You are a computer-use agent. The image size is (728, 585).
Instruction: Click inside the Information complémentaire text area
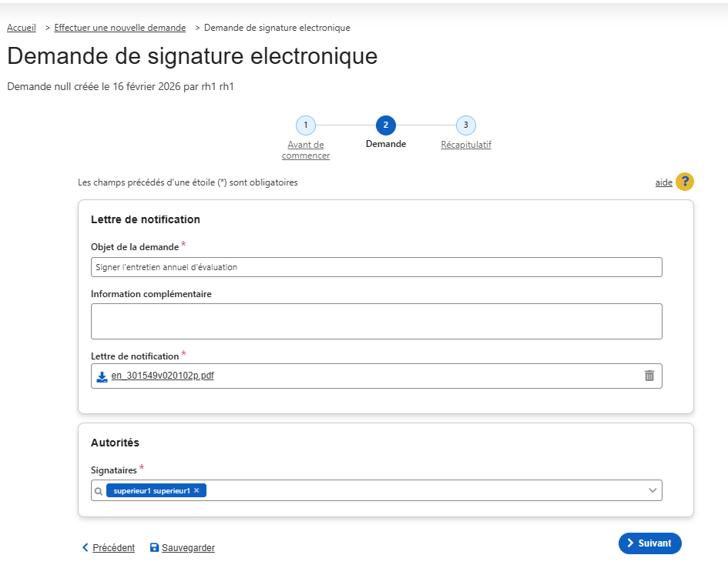(x=377, y=320)
